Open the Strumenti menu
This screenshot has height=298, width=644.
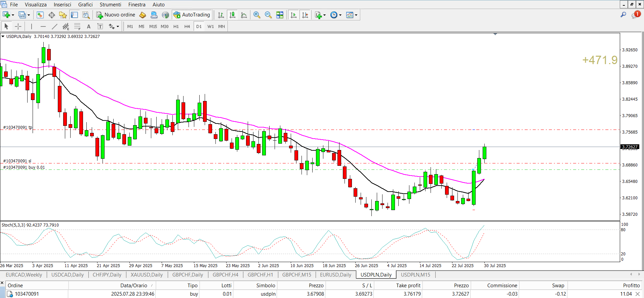110,4
